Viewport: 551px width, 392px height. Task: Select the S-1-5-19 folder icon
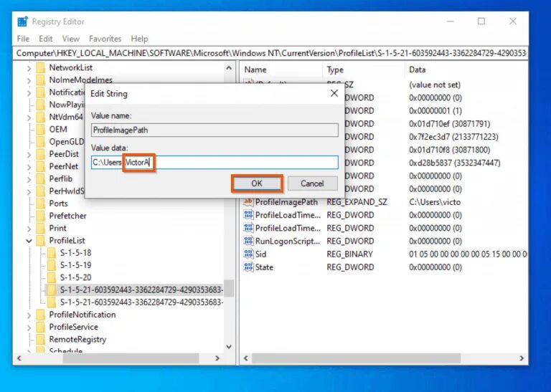[52, 265]
